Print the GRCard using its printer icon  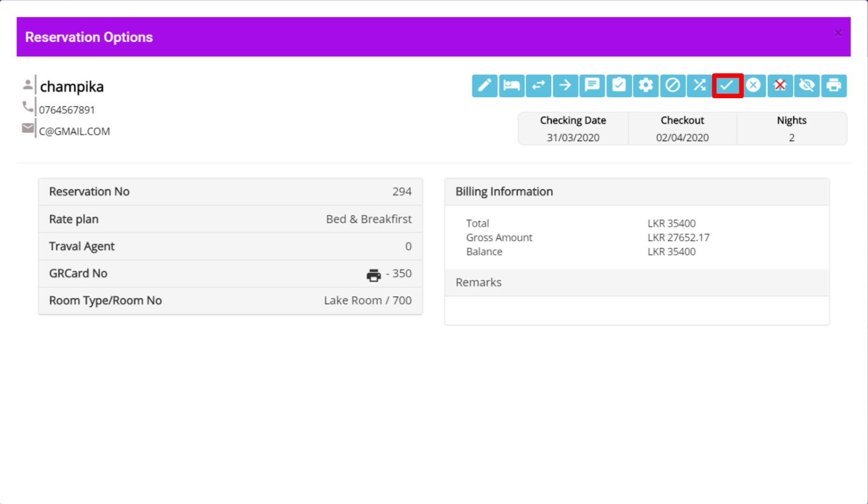point(374,274)
